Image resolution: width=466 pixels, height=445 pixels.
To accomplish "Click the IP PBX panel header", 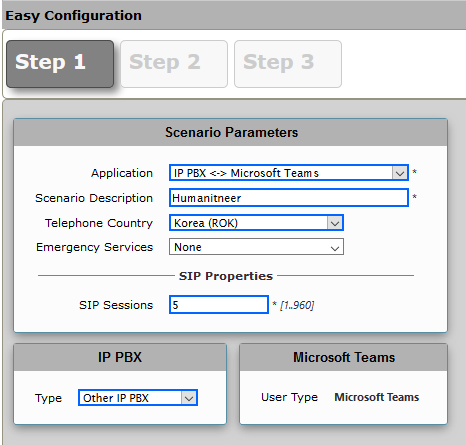I will (120, 357).
